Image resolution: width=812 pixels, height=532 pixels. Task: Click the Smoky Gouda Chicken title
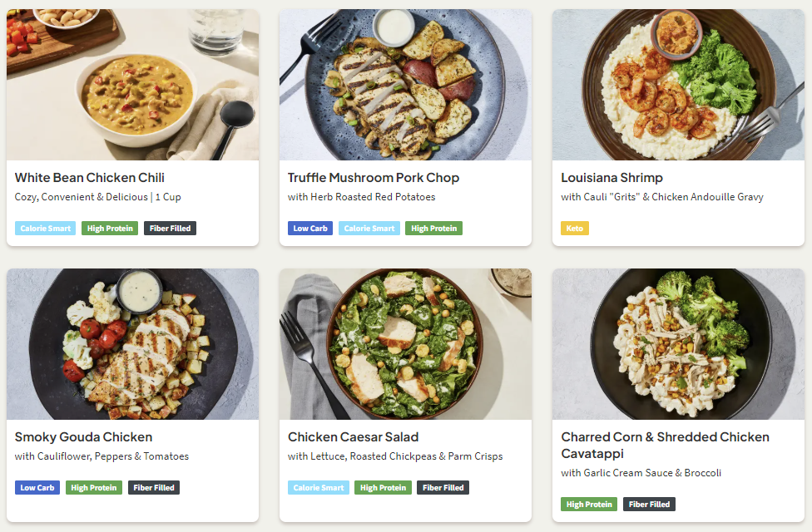(83, 436)
